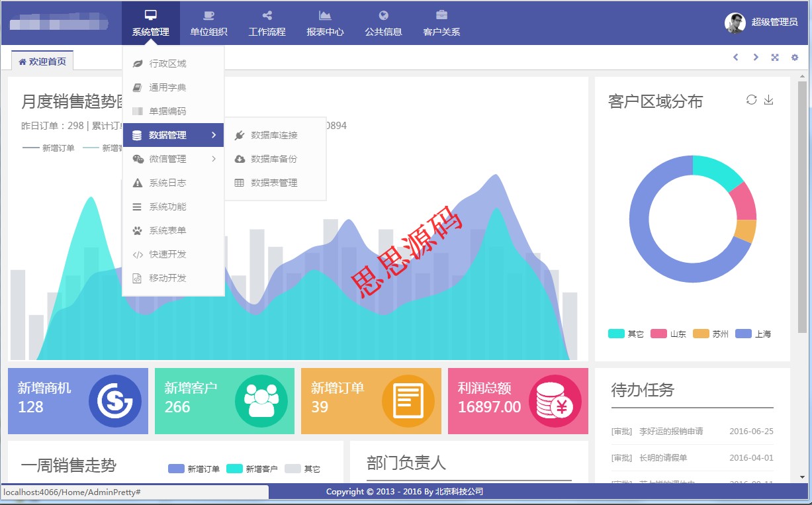Click the 新增客户 people icon

pyautogui.click(x=261, y=401)
